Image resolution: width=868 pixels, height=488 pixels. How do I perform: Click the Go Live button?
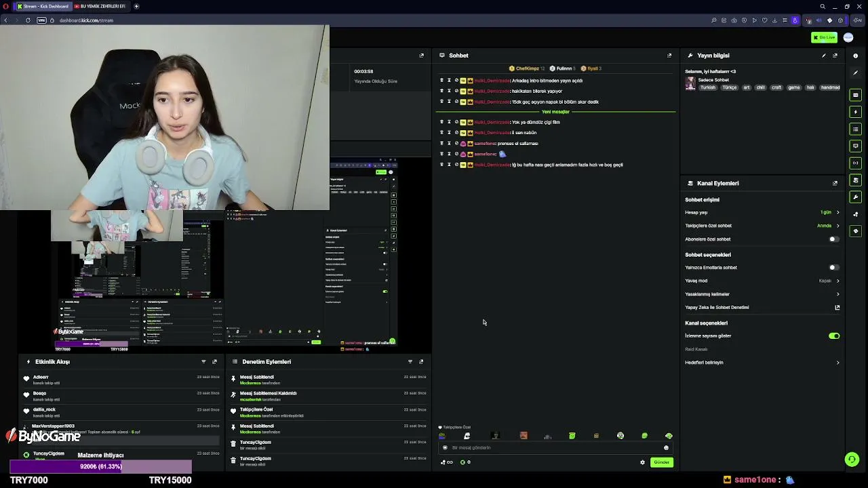coord(825,37)
